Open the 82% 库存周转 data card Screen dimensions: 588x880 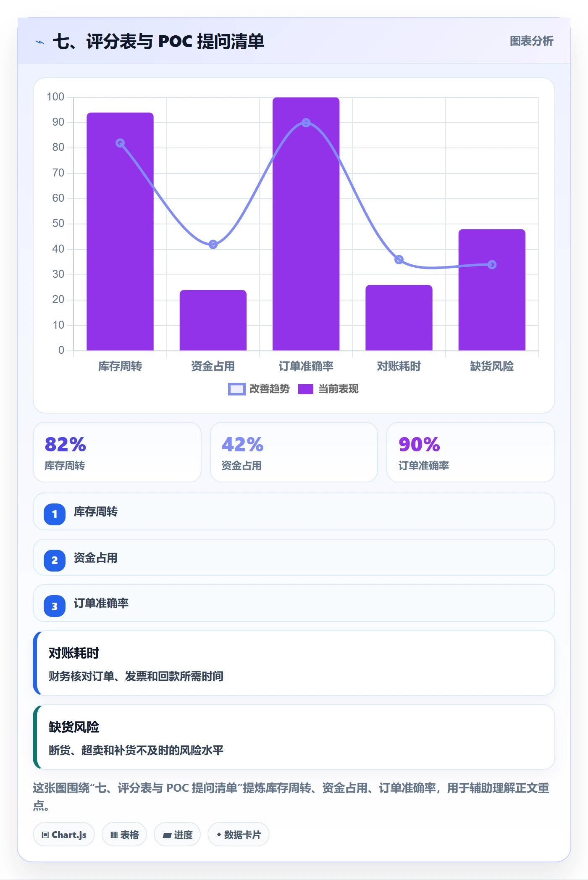pos(117,452)
